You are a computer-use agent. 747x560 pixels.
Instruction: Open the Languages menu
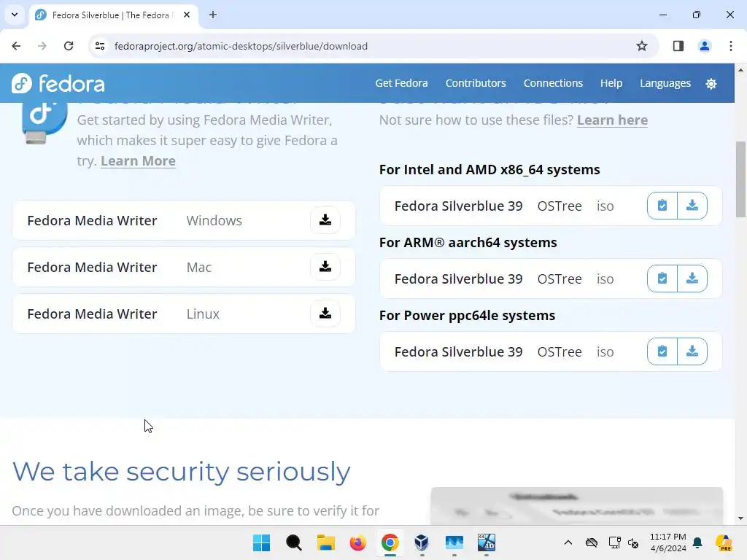(x=665, y=83)
